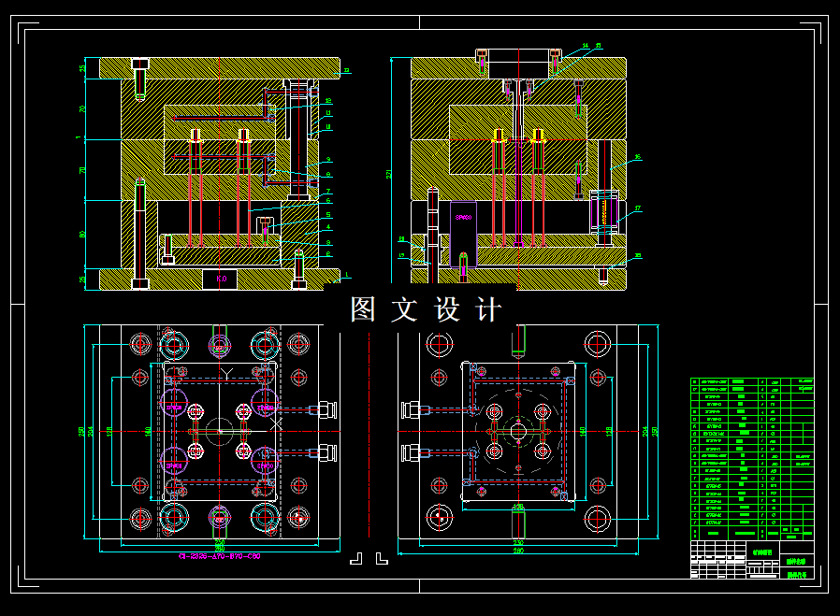Viewport: 840px width, 616px height.
Task: Click the white title block in bottom-right corner
Action: pyautogui.click(x=752, y=560)
